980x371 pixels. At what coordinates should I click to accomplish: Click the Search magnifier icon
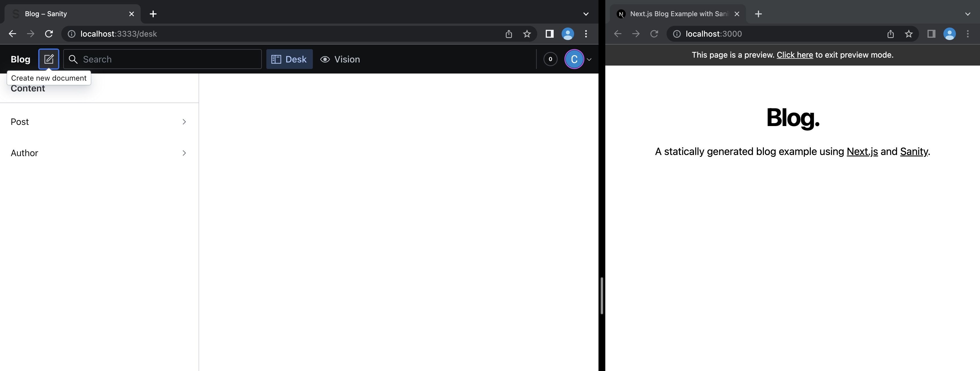coord(73,59)
